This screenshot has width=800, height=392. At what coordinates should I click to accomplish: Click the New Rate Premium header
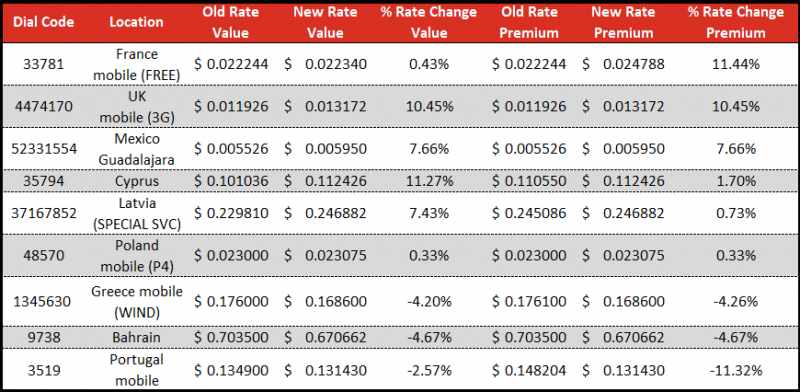tap(623, 22)
